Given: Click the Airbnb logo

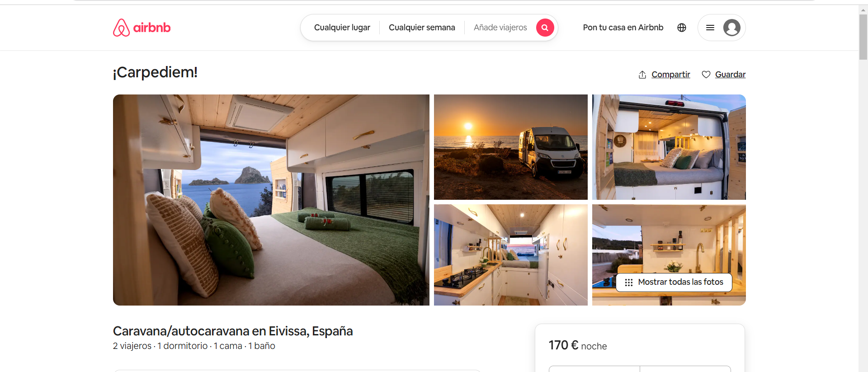Looking at the screenshot, I should pyautogui.click(x=142, y=28).
